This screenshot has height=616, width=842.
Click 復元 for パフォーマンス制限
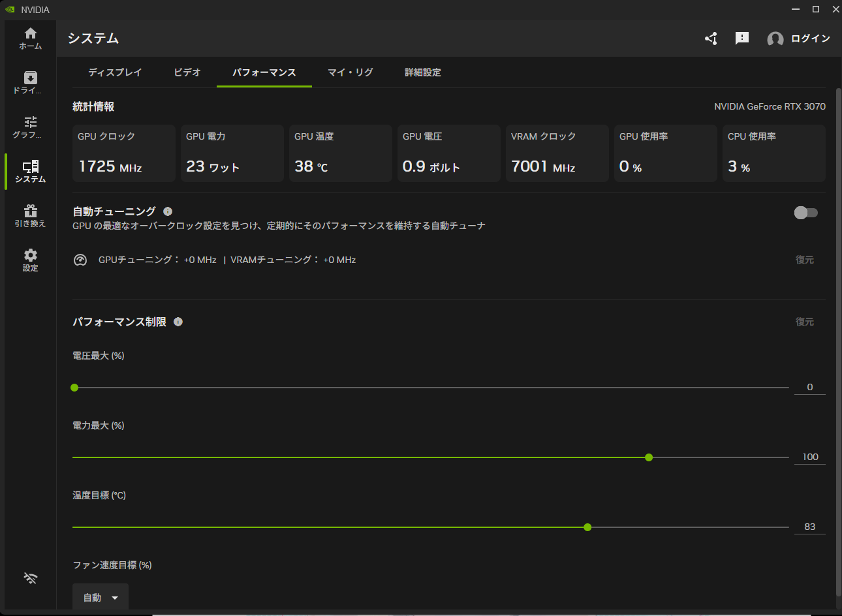click(805, 322)
